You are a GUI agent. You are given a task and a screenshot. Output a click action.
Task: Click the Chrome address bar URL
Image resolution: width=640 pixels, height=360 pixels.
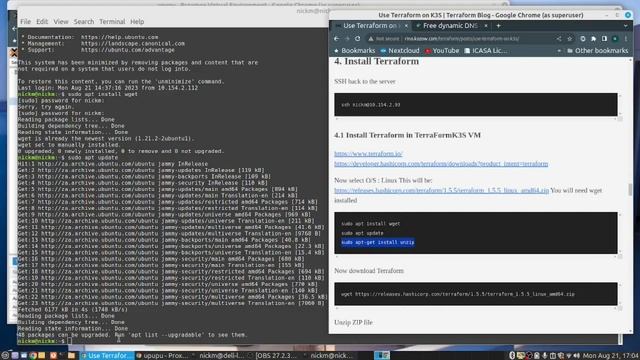(x=462, y=39)
